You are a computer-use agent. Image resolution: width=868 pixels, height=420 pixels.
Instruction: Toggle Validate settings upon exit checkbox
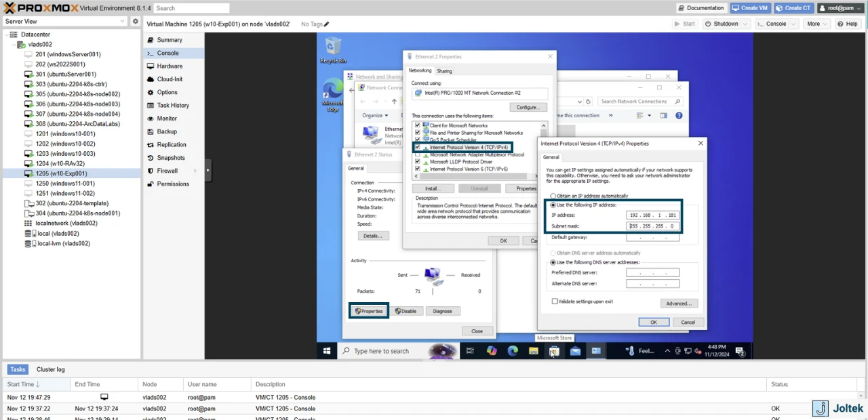point(555,301)
